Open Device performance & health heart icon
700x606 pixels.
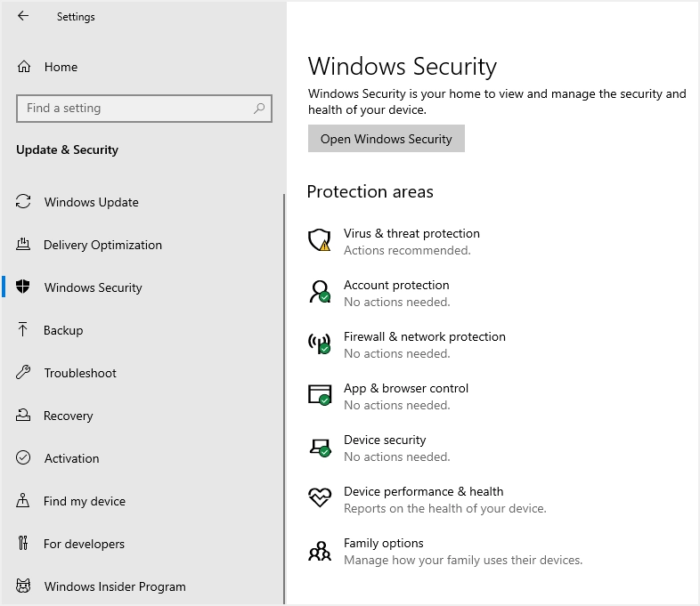coord(320,497)
